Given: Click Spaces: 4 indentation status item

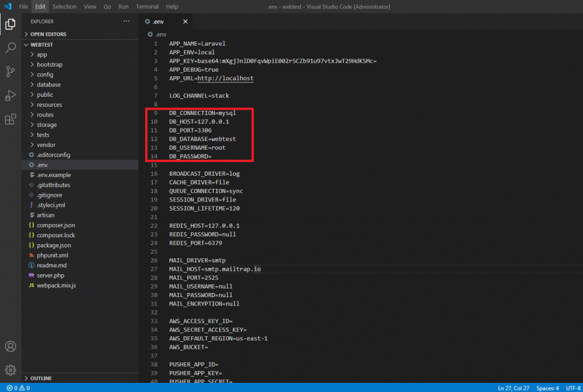Looking at the screenshot, I should point(547,388).
